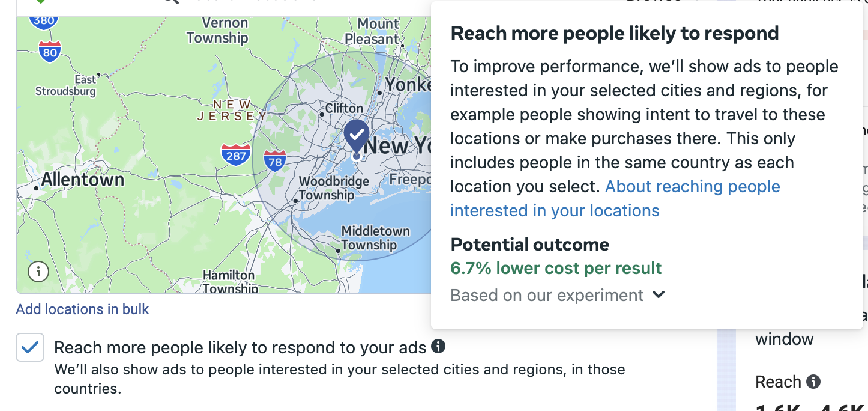Viewport: 868px width, 411px height.
Task: Click the Interstate 78 shield on map
Action: 275,161
